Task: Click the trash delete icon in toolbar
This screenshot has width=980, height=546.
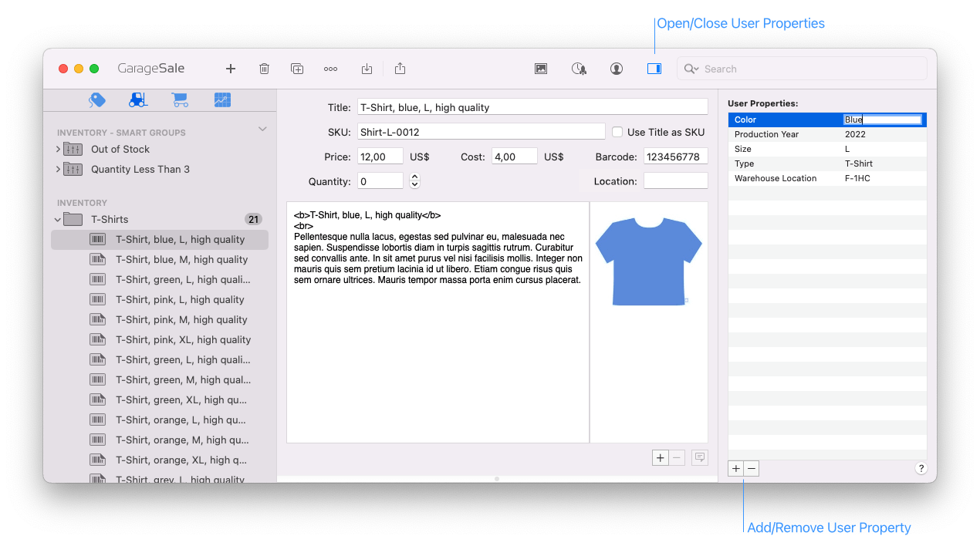Action: tap(264, 69)
